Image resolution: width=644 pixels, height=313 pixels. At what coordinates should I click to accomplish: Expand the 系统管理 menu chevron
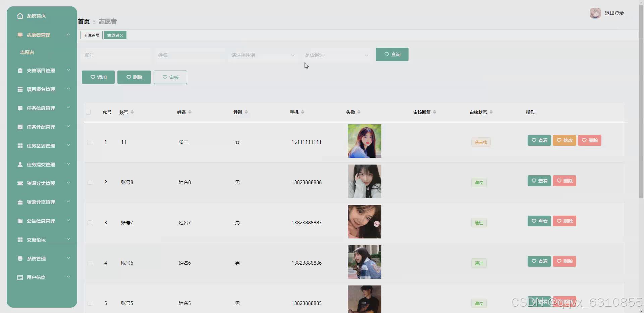[x=68, y=258]
